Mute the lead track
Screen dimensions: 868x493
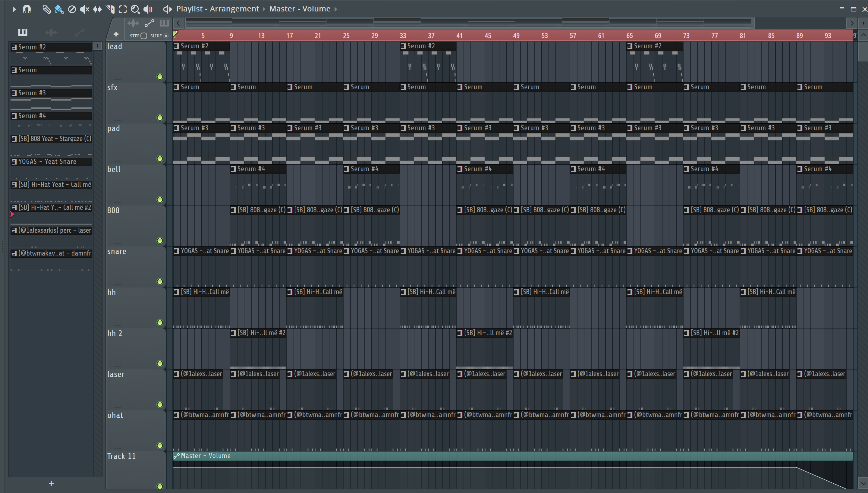click(160, 77)
